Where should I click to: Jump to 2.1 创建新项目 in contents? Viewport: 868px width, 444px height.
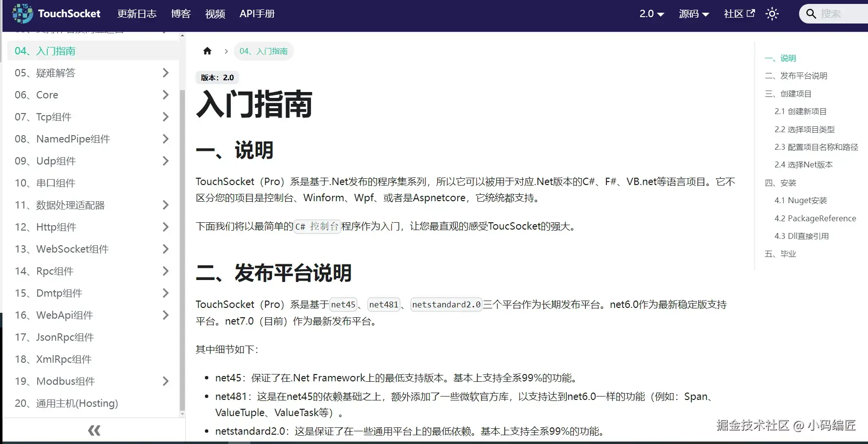pos(801,112)
